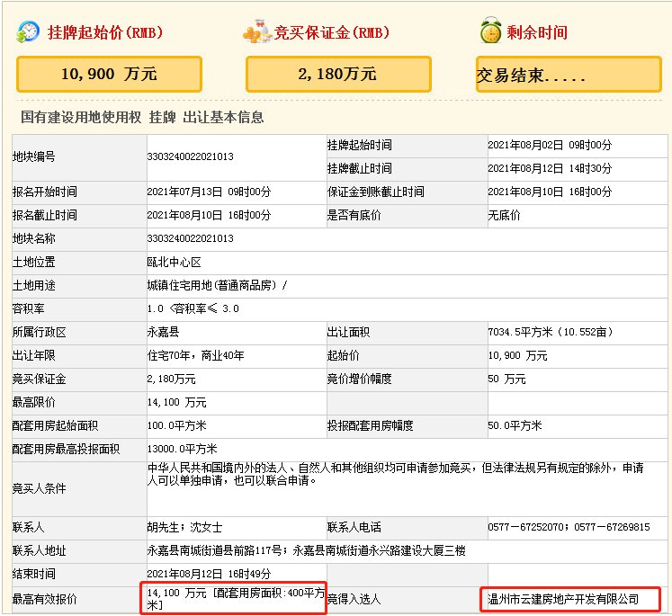Click the 10,900 万元 starting price box
The image size is (672, 616).
point(109,74)
